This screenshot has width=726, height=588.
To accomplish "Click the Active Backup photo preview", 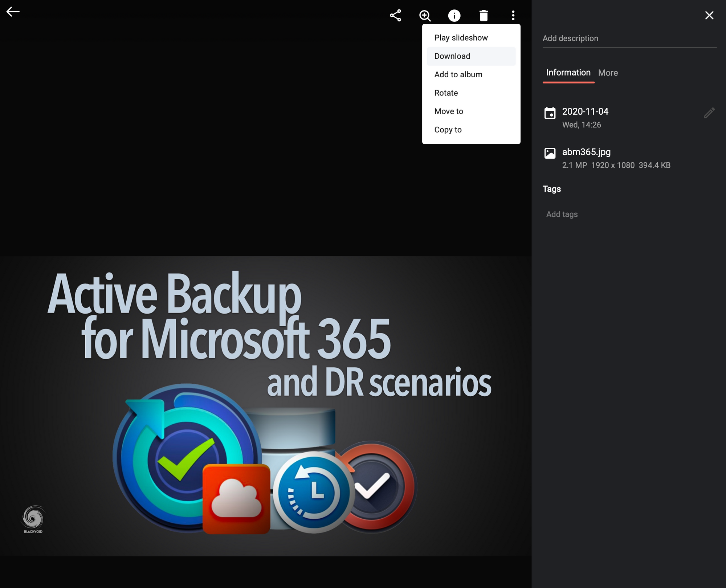I will click(x=266, y=406).
